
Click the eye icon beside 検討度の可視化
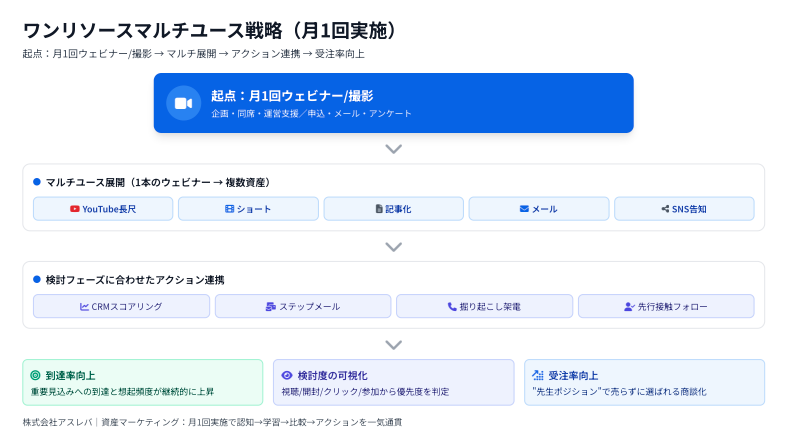287,375
